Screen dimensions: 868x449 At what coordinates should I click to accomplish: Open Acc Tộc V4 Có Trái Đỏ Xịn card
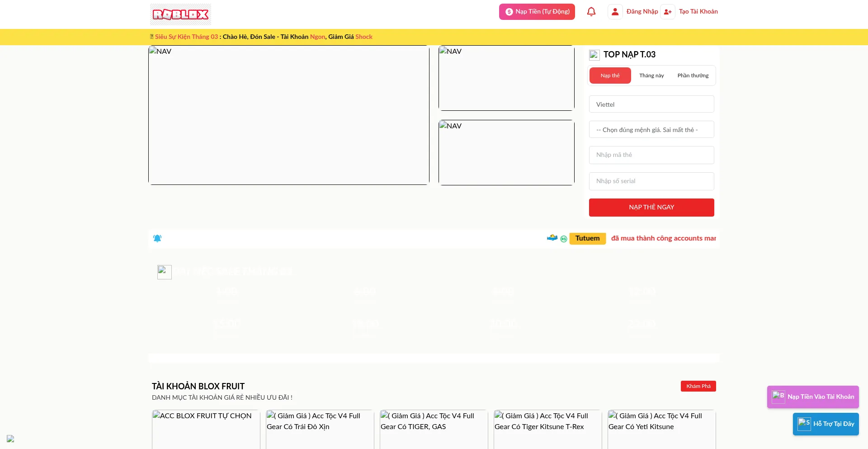(320, 430)
